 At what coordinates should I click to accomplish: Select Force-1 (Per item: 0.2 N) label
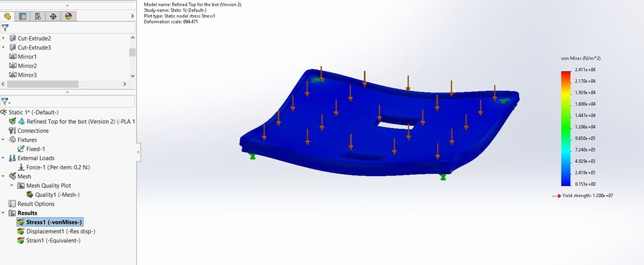58,167
